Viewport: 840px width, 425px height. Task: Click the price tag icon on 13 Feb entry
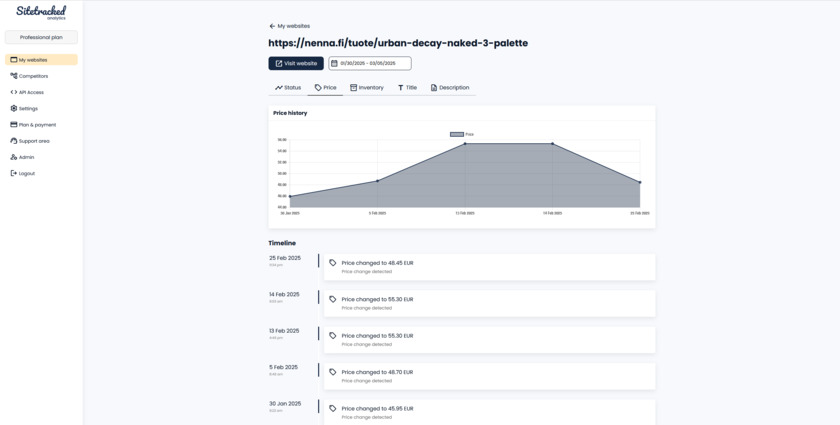333,335
